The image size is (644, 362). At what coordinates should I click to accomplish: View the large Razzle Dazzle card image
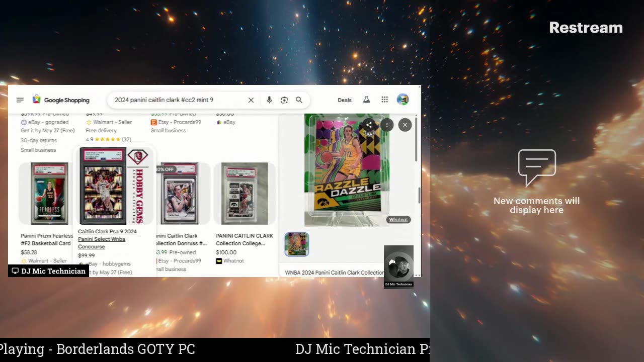pos(347,170)
